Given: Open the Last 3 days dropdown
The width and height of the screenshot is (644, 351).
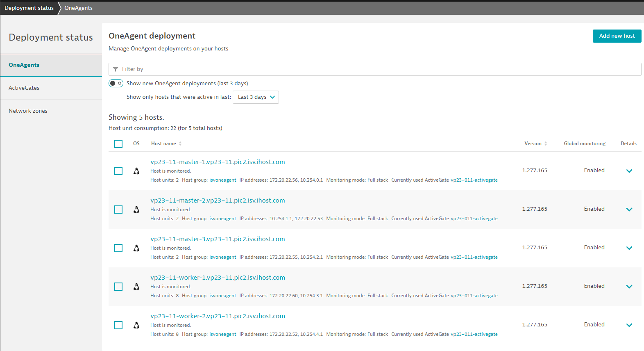Looking at the screenshot, I should (x=256, y=97).
